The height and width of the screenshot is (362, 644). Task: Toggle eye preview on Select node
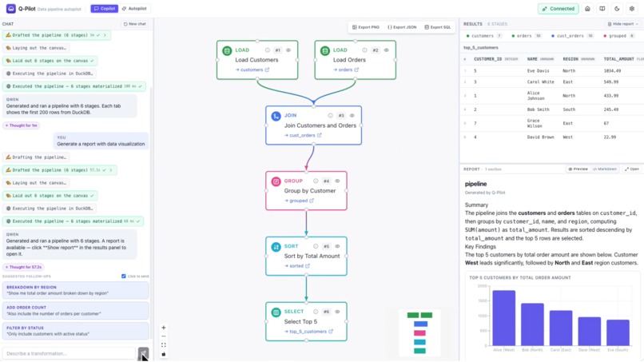pyautogui.click(x=337, y=312)
